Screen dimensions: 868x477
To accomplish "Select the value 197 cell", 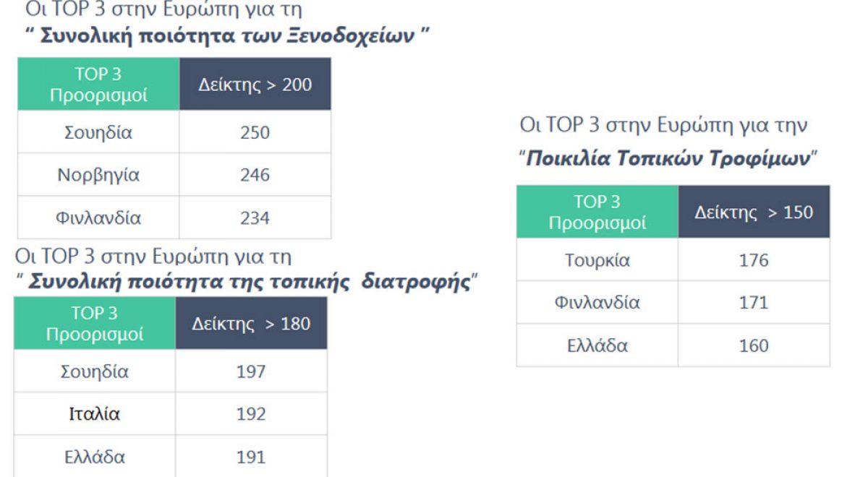I will (x=251, y=371).
